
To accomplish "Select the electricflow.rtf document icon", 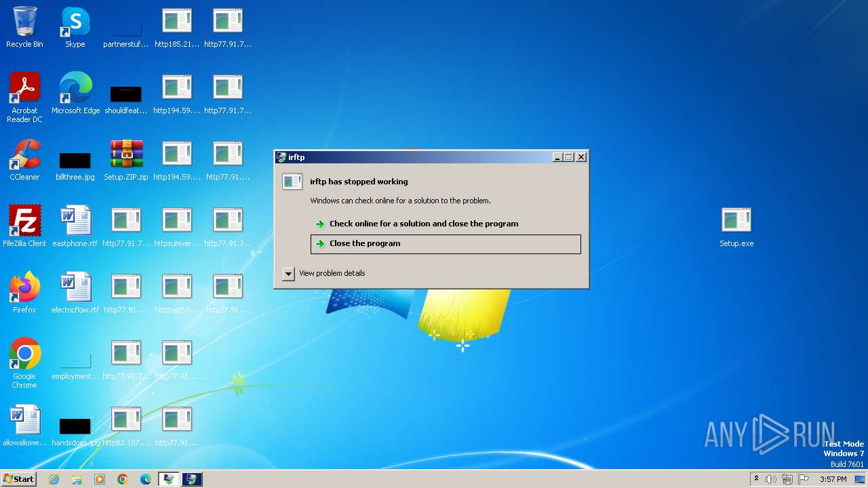I will pyautogui.click(x=75, y=293).
